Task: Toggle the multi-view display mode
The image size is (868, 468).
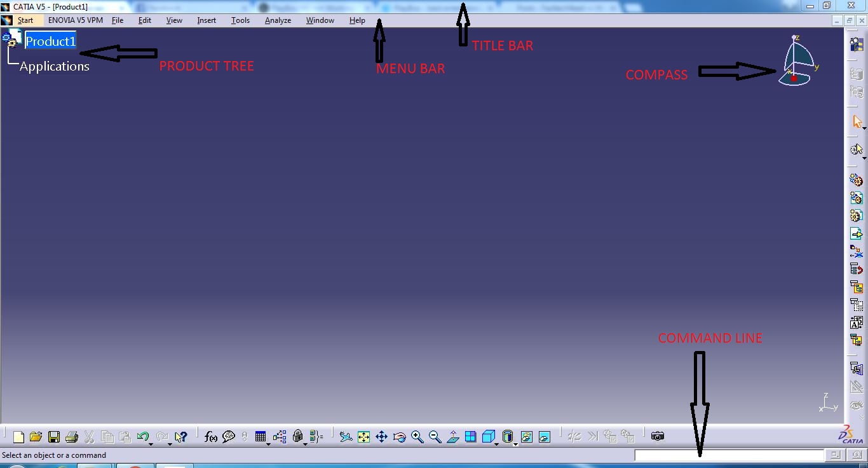Action: point(471,437)
